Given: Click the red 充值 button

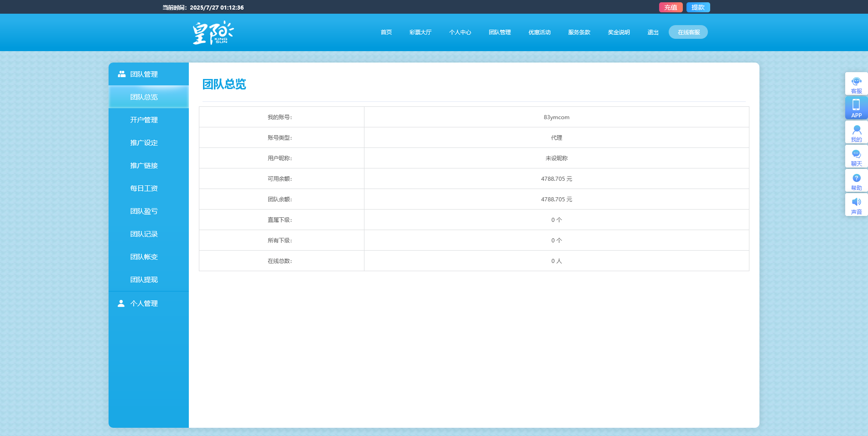Looking at the screenshot, I should pyautogui.click(x=670, y=7).
